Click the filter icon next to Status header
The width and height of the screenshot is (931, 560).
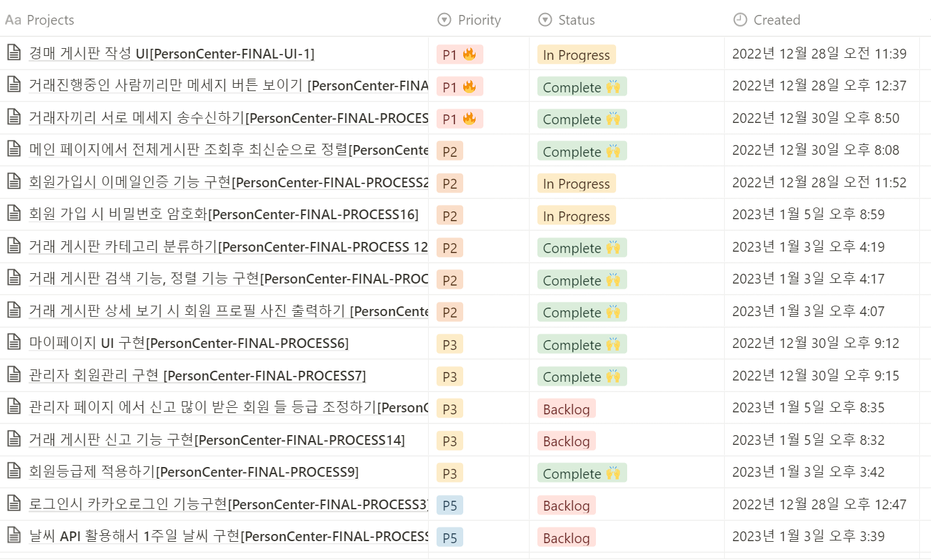[545, 20]
